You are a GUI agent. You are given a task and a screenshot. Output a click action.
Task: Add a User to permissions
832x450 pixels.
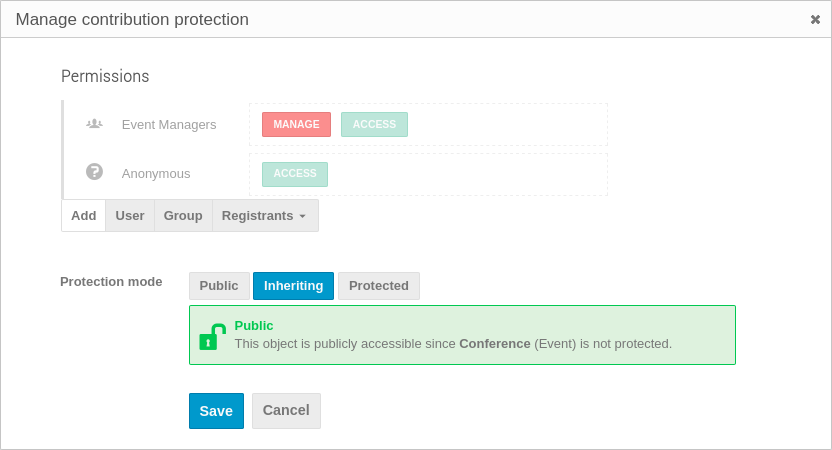(x=130, y=216)
